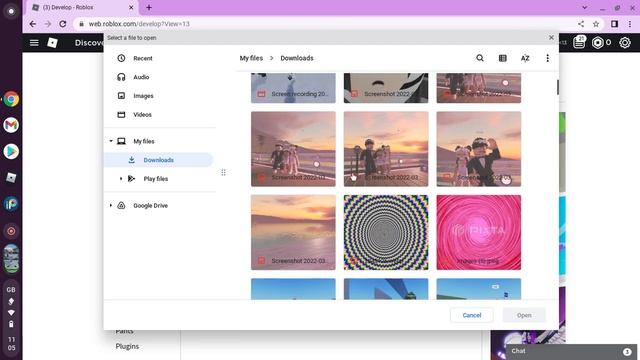Click Downloads in the breadcrumb
Viewport: 640px width, 360px height.
[x=297, y=58]
